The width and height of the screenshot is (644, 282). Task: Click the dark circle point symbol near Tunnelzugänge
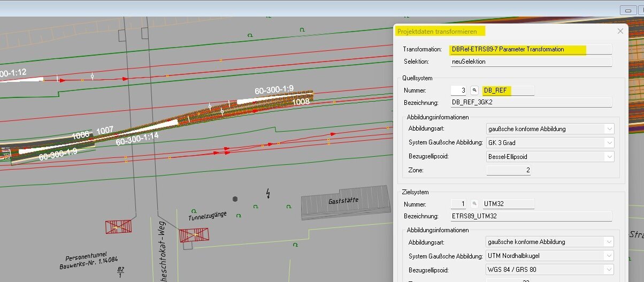[x=235, y=199]
